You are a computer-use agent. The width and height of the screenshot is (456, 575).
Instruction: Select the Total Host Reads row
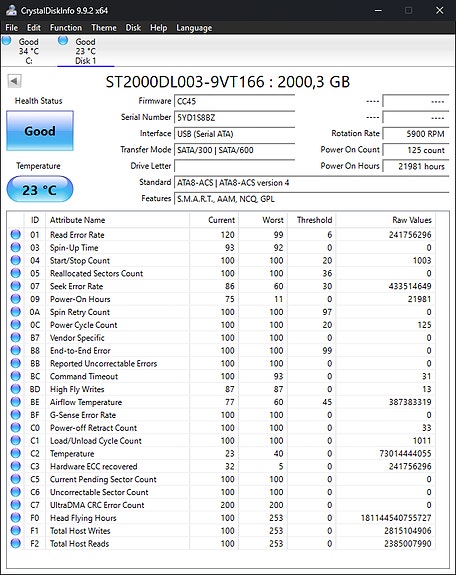[221, 543]
